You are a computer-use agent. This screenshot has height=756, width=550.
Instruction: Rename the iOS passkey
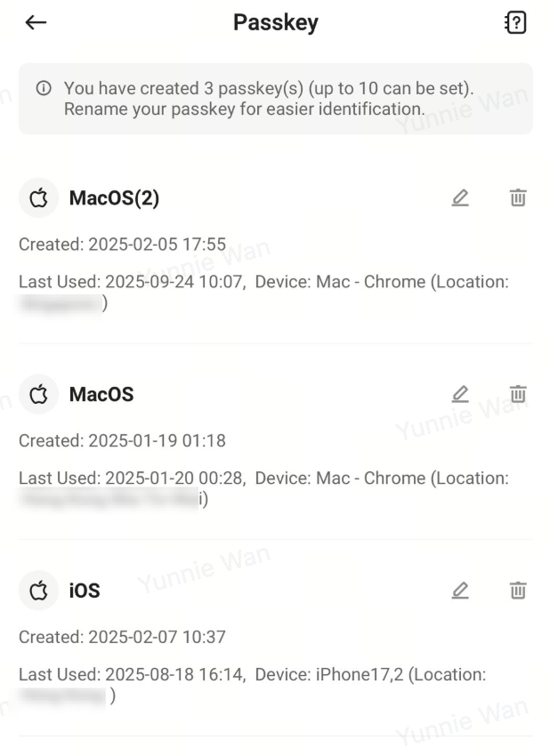tap(460, 590)
